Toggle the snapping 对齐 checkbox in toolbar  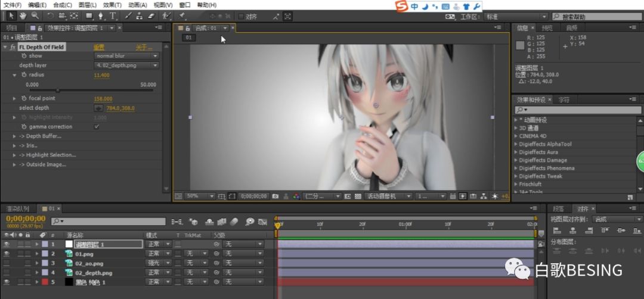tap(241, 17)
